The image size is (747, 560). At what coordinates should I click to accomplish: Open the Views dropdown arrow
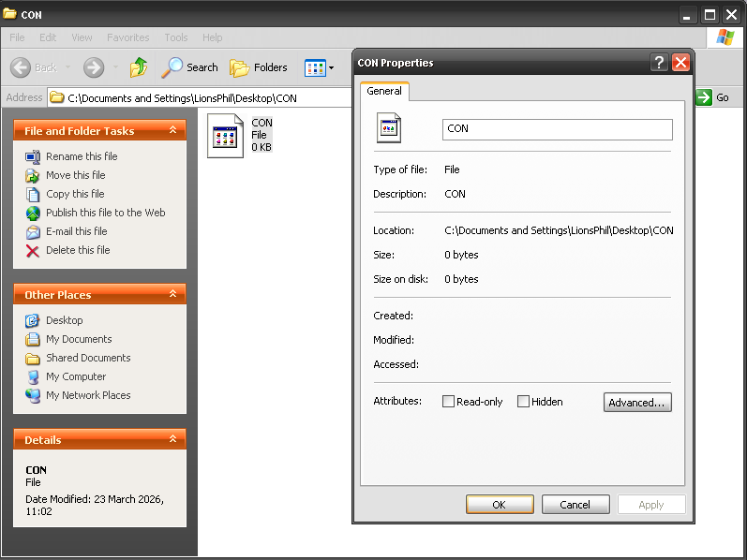[x=332, y=68]
